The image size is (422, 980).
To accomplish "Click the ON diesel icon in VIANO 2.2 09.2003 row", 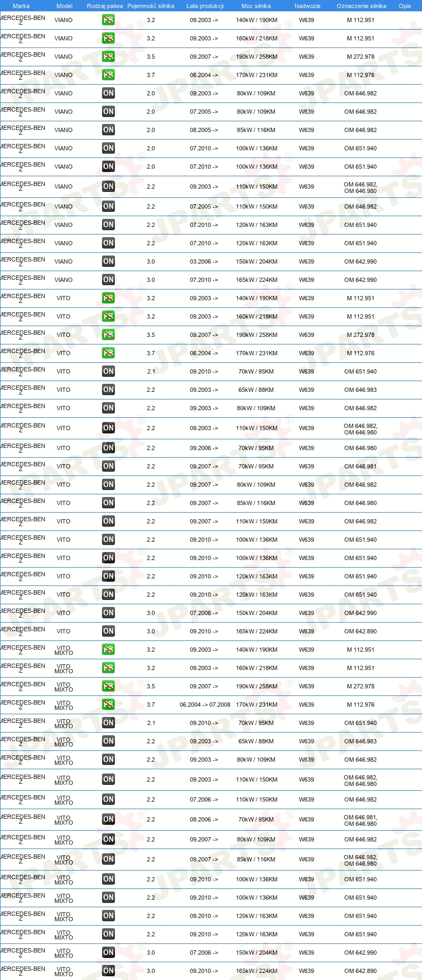I will (108, 187).
